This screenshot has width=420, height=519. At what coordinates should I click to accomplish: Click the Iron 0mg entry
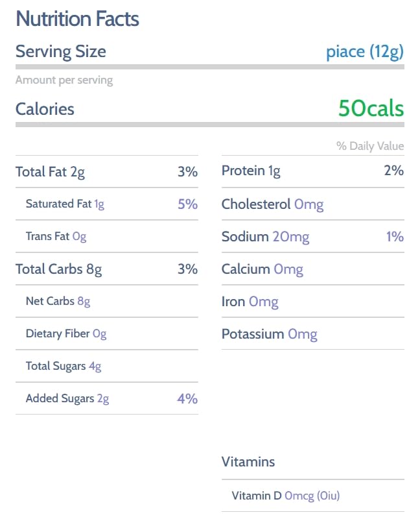(x=250, y=302)
